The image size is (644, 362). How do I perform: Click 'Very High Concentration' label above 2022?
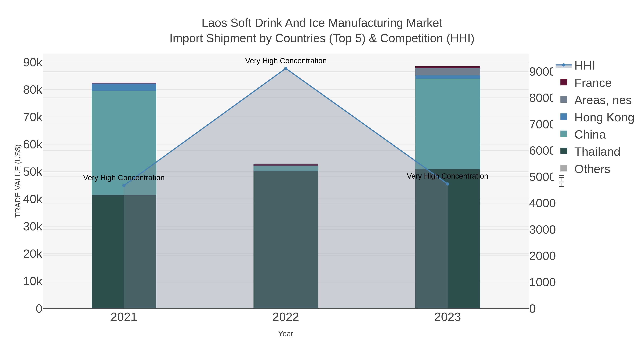coord(286,61)
